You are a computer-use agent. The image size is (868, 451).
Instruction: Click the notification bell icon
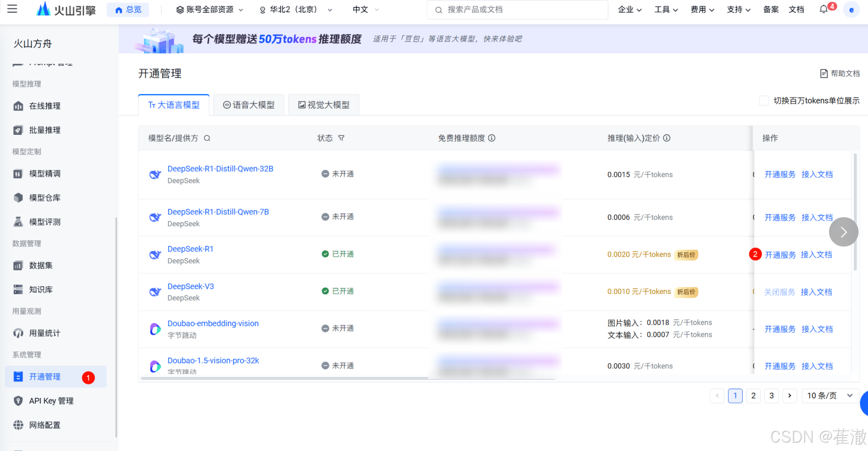[x=824, y=9]
